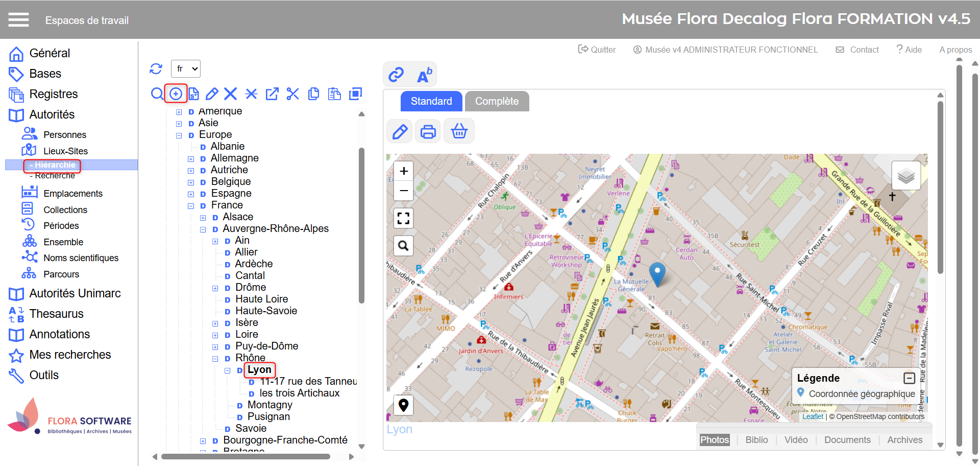Switch to the Complète tab
The image size is (980, 466).
pyautogui.click(x=497, y=101)
